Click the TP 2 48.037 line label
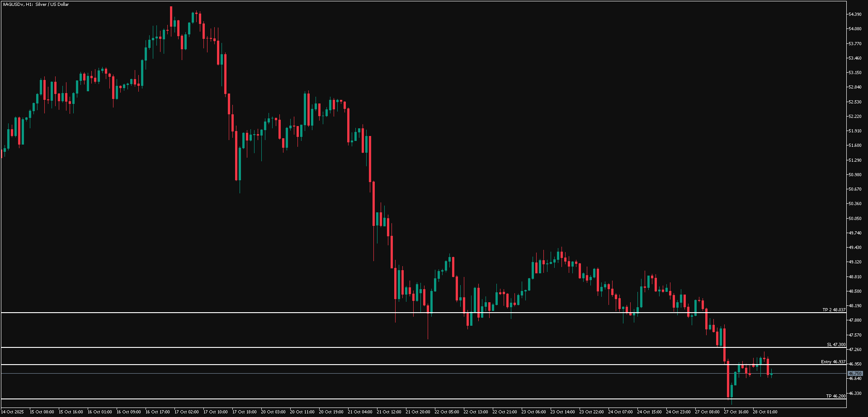 click(x=834, y=310)
